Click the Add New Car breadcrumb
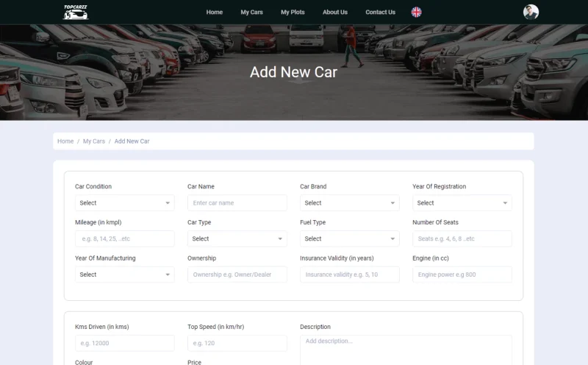Viewport: 588px width, 365px height. (132, 141)
